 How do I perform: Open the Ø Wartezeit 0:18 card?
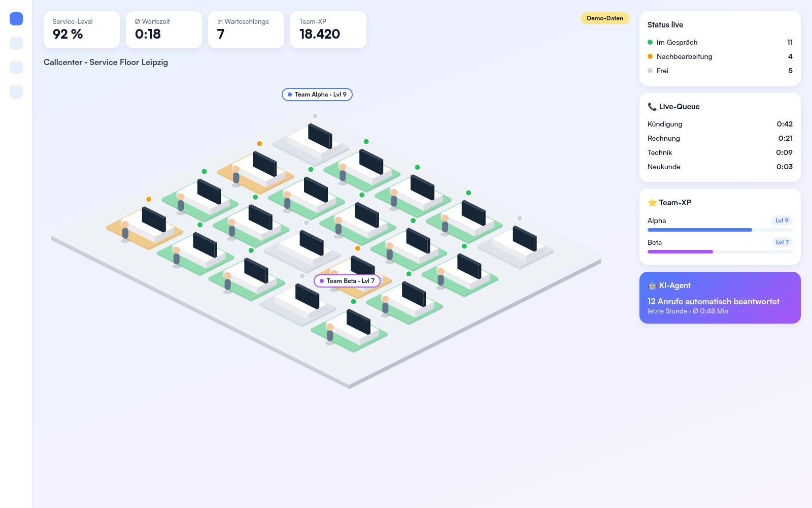pyautogui.click(x=164, y=30)
